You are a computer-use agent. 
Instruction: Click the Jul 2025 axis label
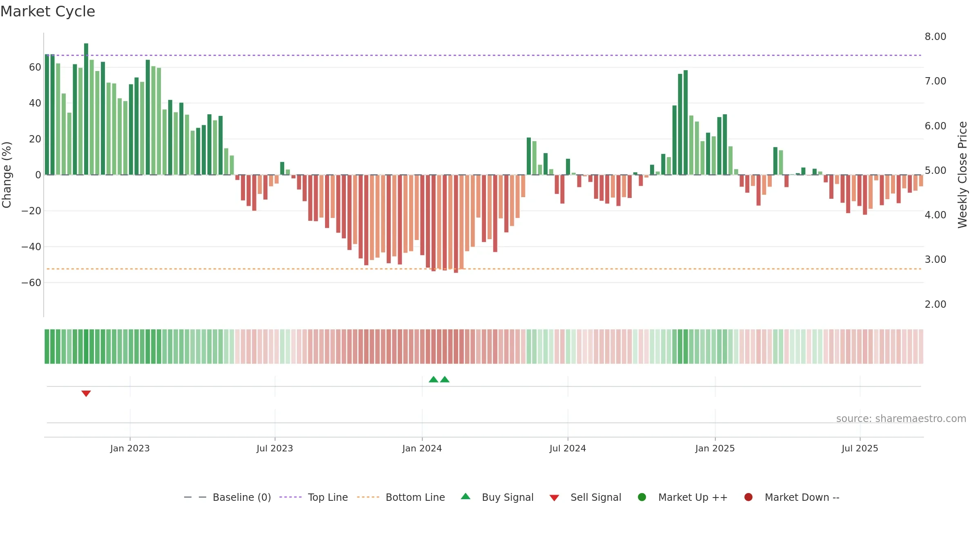(860, 448)
